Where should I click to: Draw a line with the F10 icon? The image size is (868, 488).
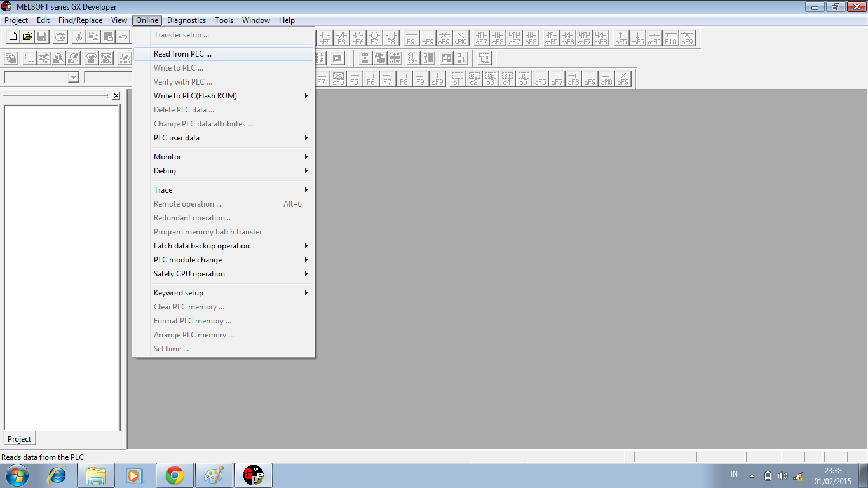tap(670, 38)
